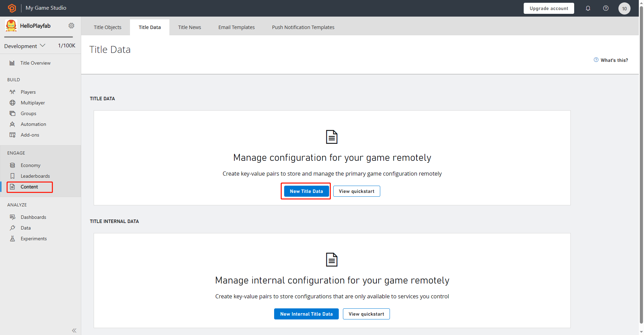Open the notifications bell
The height and width of the screenshot is (335, 644).
588,8
